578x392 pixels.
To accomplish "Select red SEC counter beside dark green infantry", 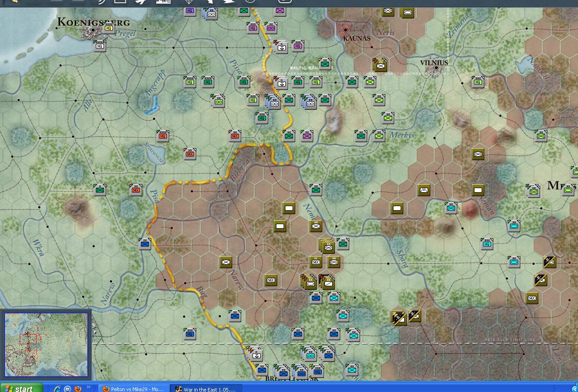I will [x=136, y=190].
